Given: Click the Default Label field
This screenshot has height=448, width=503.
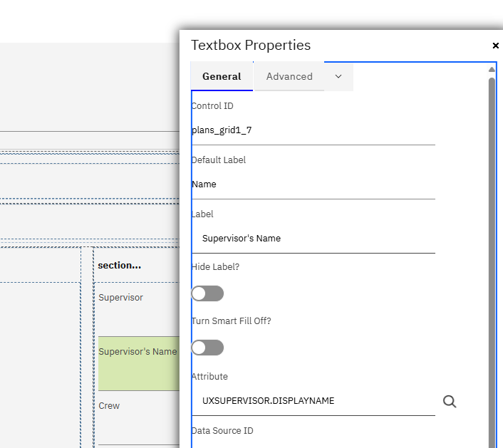Looking at the screenshot, I should click(313, 184).
